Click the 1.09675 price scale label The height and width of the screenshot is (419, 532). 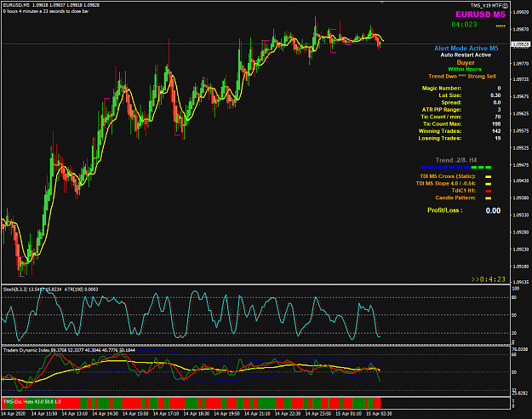520,96
